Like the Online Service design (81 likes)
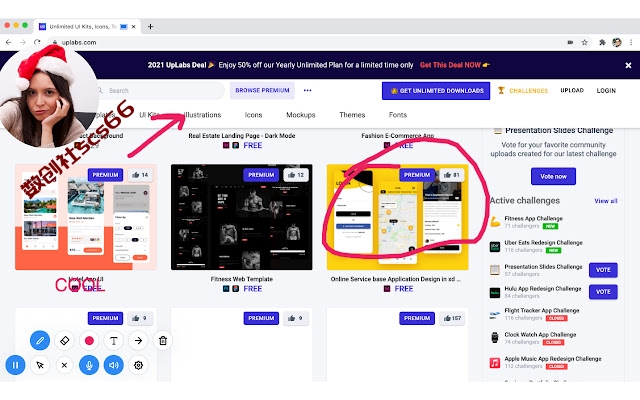 click(451, 175)
